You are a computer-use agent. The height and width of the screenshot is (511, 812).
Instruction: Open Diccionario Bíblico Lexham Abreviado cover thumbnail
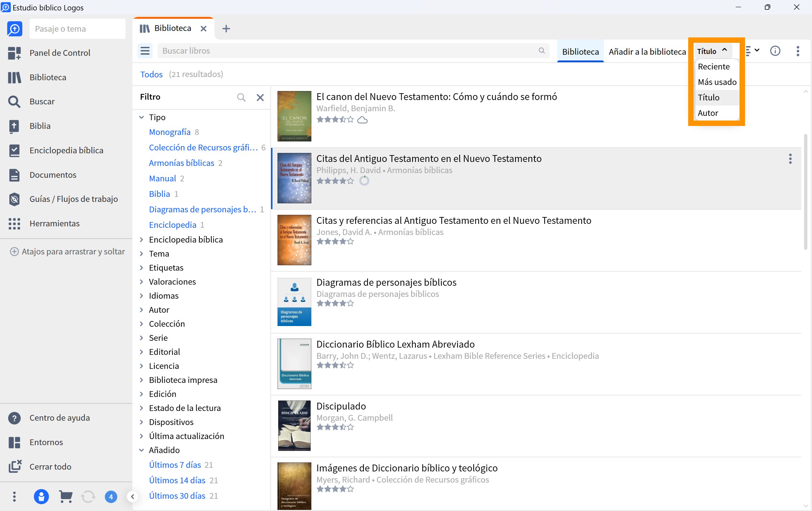pyautogui.click(x=294, y=364)
